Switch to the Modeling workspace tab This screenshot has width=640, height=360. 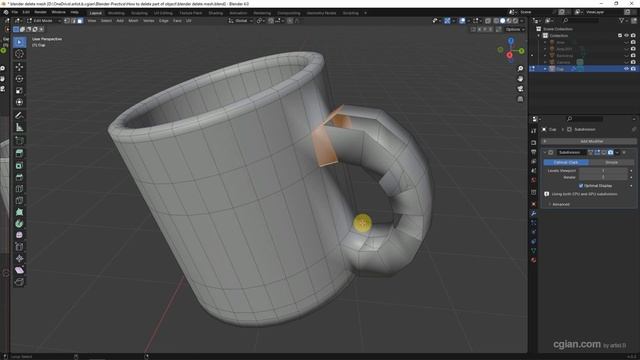116,13
